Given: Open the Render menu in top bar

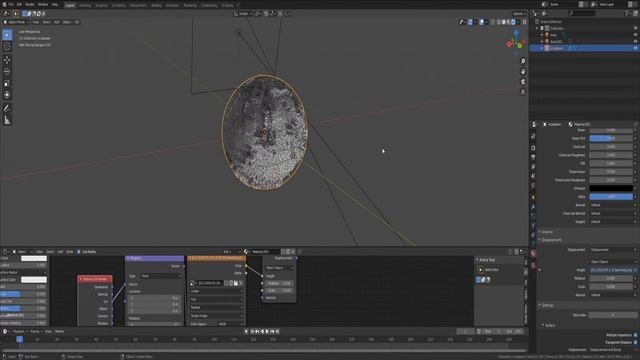Looking at the screenshot, I should (29, 4).
